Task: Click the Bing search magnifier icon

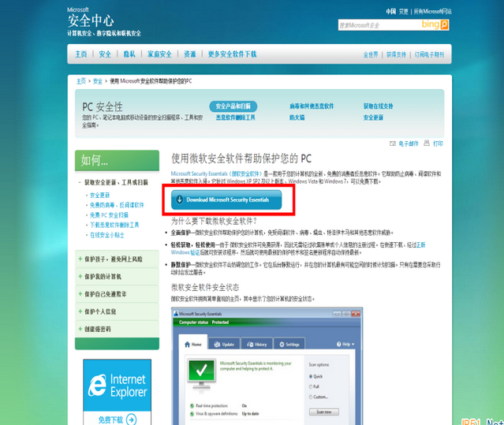Action: 445,24
